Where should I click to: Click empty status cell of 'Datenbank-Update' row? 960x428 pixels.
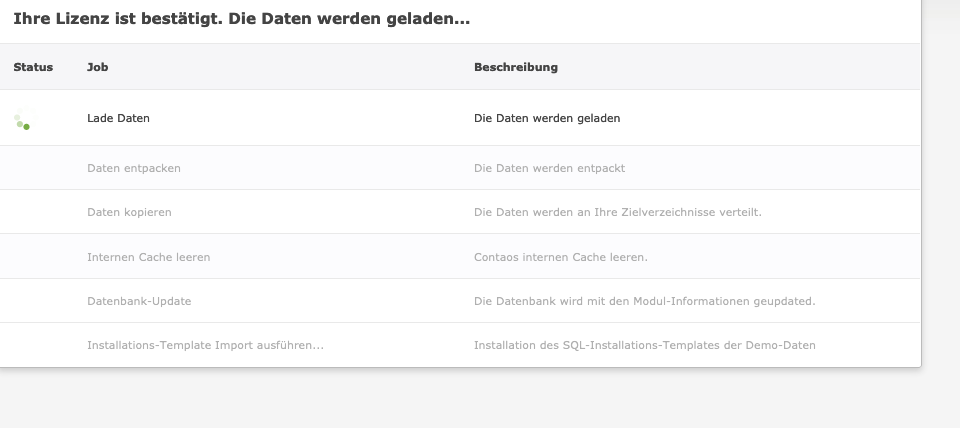coord(33,301)
